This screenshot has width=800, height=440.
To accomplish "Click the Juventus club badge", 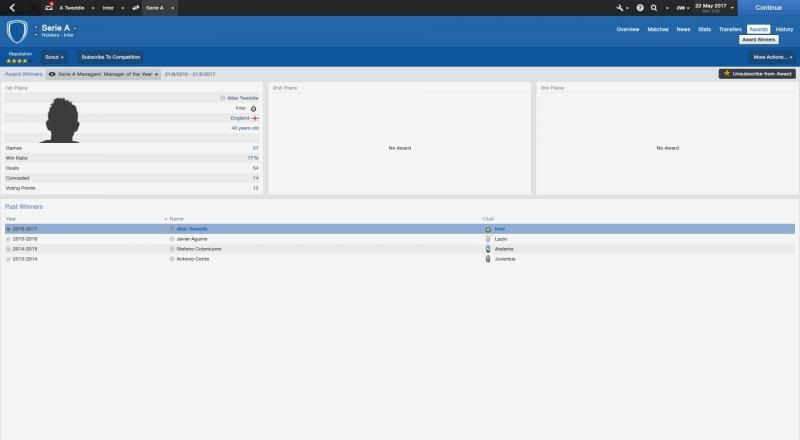I will tap(488, 259).
